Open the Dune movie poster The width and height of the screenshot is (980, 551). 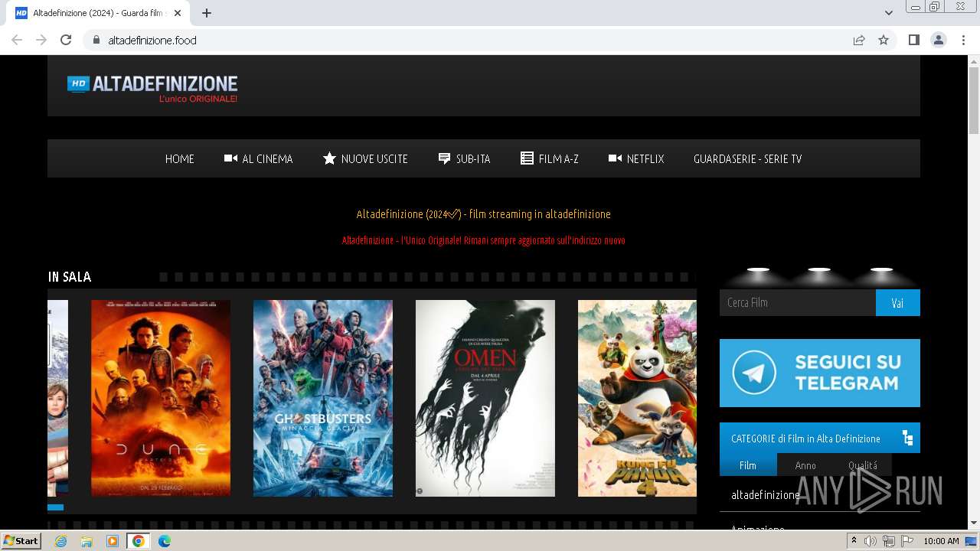(x=161, y=398)
